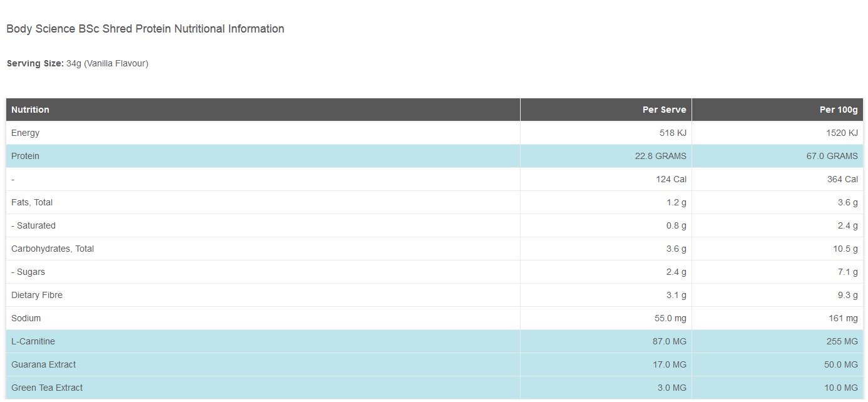Click the '22.8 GRAMS' cell
The image size is (868, 402).
coord(606,156)
